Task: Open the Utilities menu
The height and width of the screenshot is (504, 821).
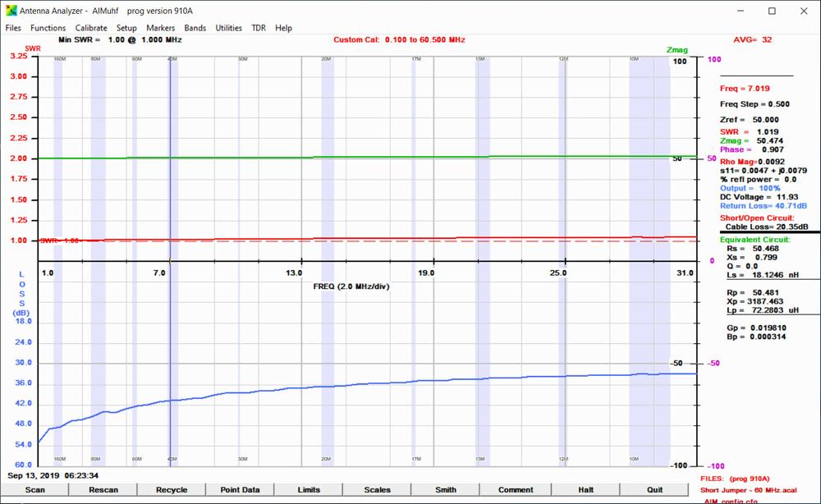Action: (228, 28)
